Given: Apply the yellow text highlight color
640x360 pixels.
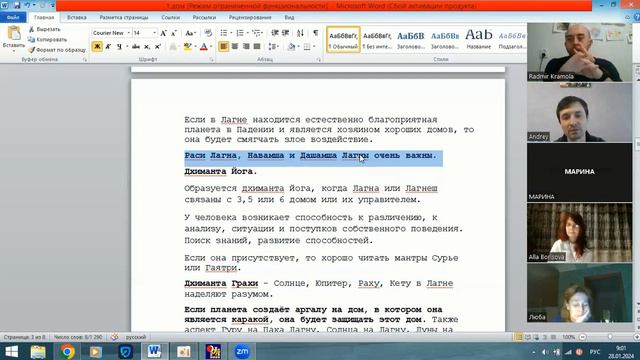Looking at the screenshot, I should 187,47.
